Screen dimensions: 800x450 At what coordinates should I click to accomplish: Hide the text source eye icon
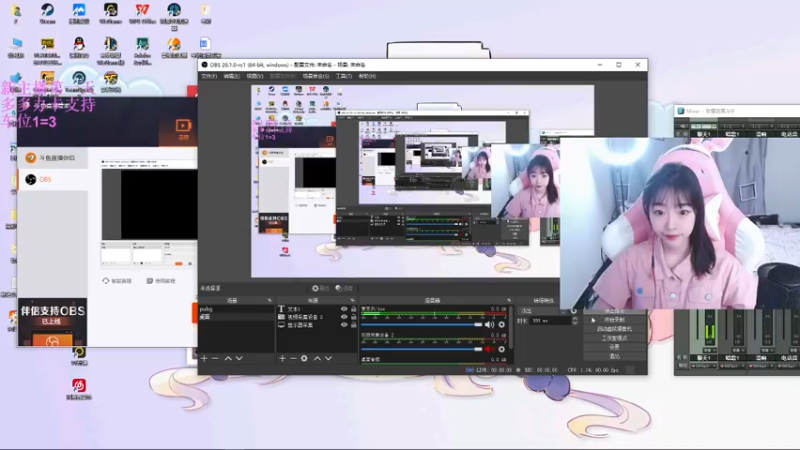pos(344,309)
